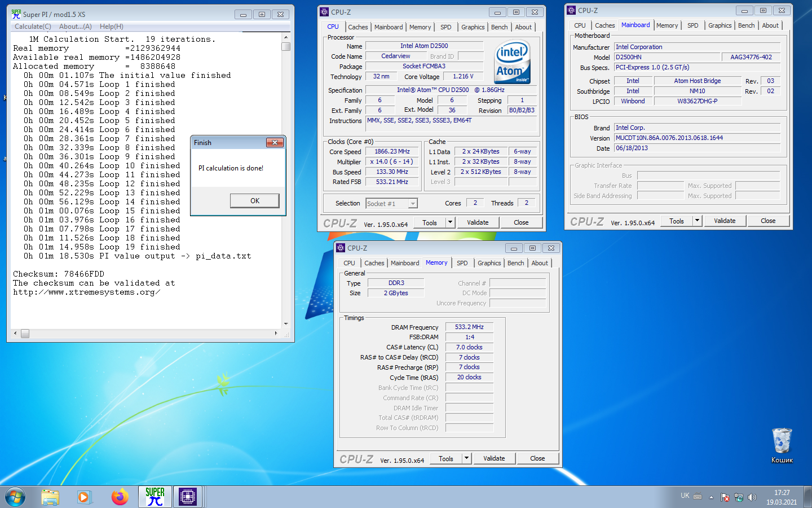The height and width of the screenshot is (508, 812).
Task: Click Close in CPU tab window
Action: 521,222
